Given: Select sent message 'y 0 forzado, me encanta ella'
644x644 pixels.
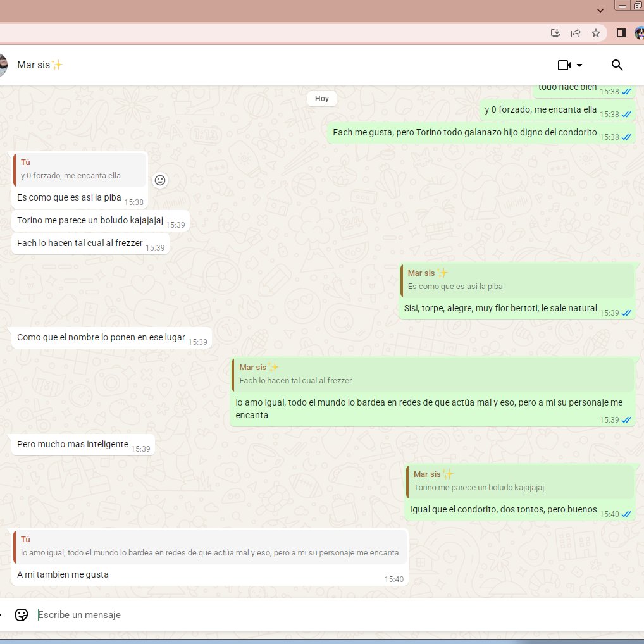Looking at the screenshot, I should [x=557, y=110].
